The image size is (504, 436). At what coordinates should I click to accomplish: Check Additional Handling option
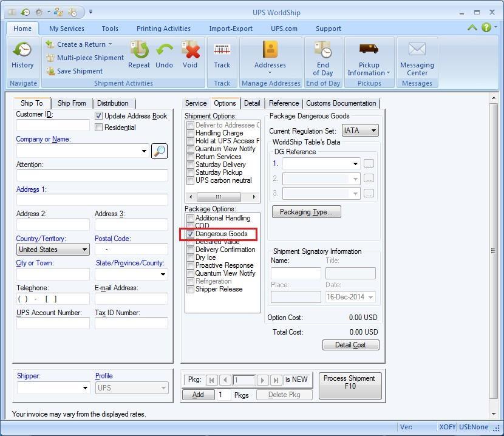pos(190,218)
